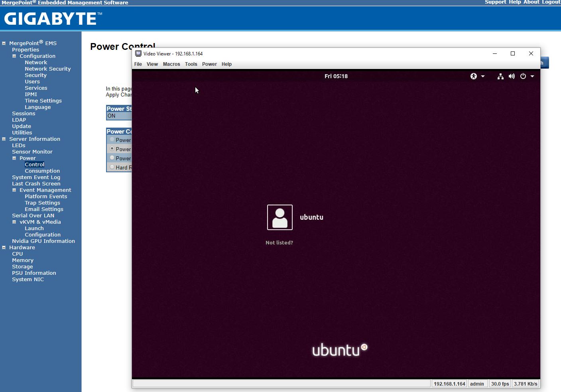
Task: Open Platform Events in the sidebar
Action: (x=46, y=197)
